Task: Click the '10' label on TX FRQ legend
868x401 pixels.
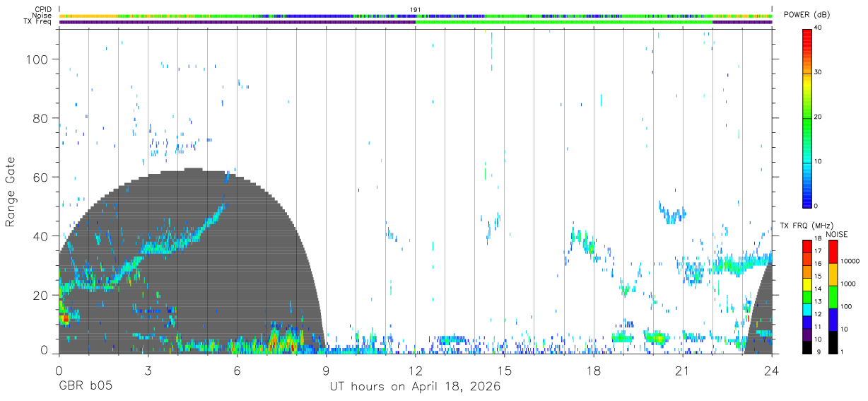Action: coord(817,340)
